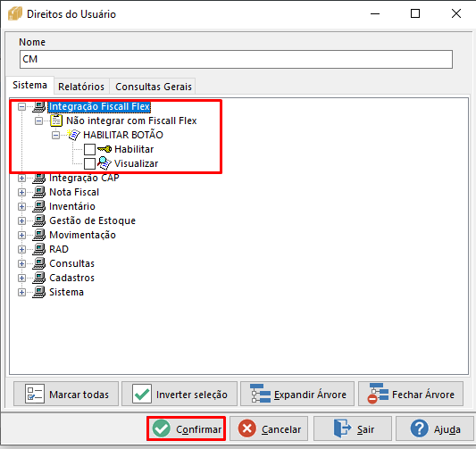Expand the RAD node
476x449 pixels.
(21, 249)
